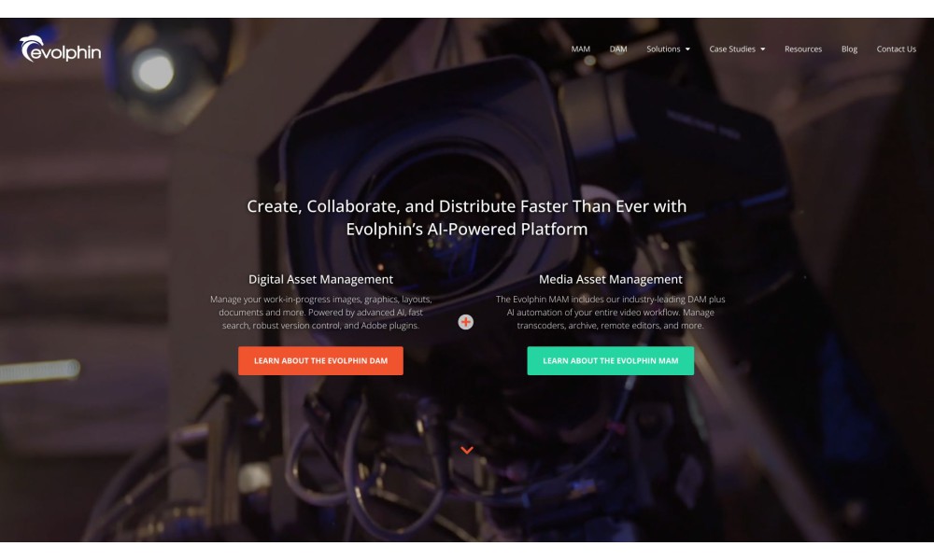Click the orange plus circle icon

(466, 322)
